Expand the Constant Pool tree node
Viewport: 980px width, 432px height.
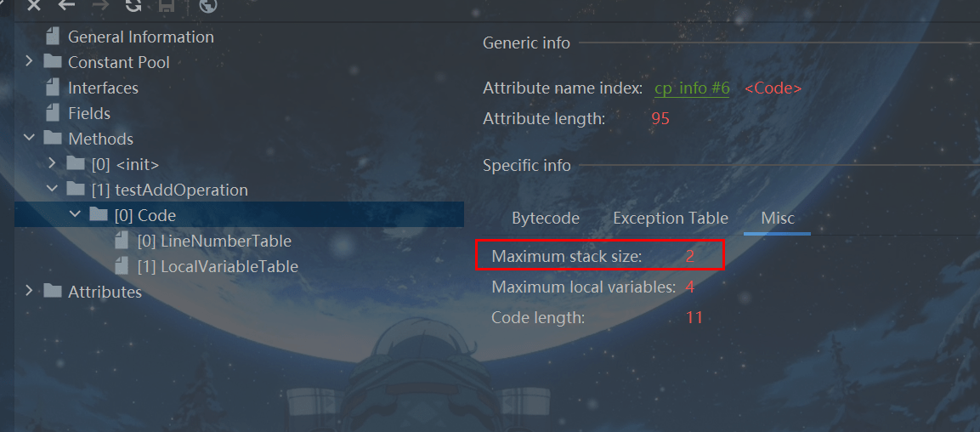click(x=30, y=62)
